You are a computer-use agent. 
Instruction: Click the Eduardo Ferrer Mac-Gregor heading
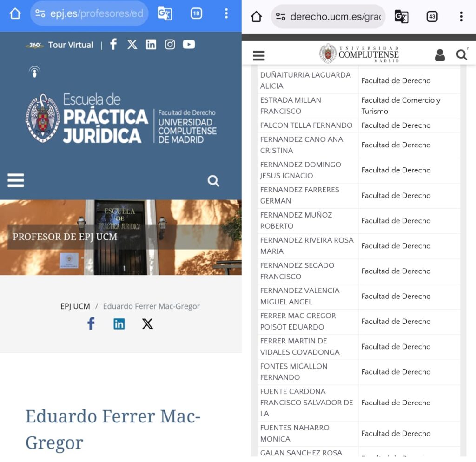pos(113,429)
